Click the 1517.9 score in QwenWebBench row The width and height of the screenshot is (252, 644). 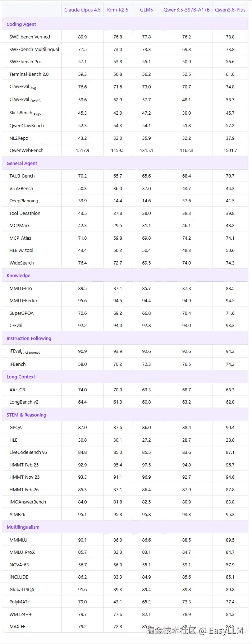[x=82, y=150]
